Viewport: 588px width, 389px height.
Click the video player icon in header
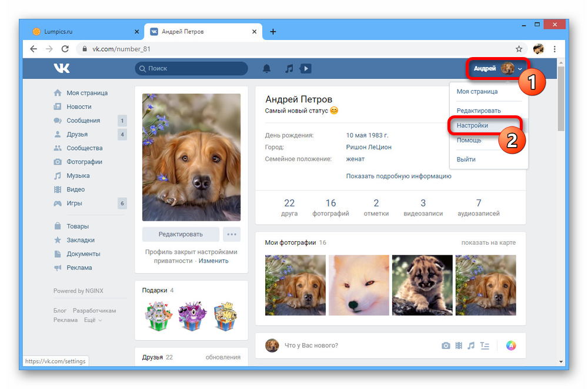point(305,69)
